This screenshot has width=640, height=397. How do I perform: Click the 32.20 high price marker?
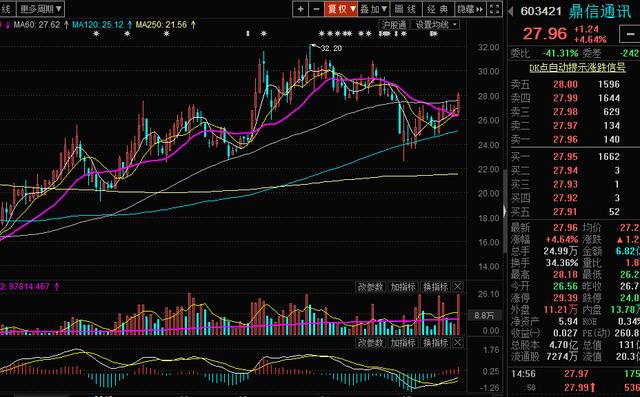(x=331, y=49)
